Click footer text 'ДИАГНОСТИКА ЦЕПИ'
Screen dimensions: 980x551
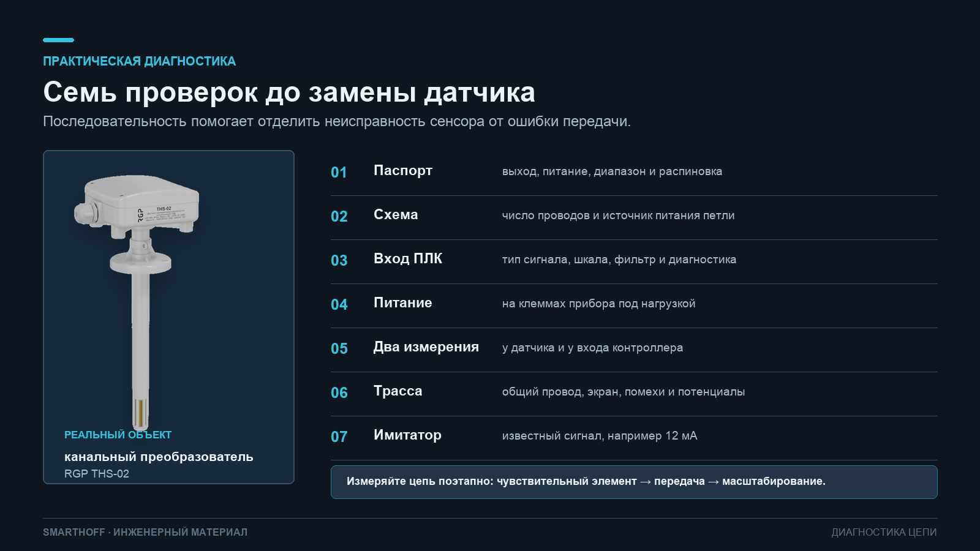[x=884, y=533]
